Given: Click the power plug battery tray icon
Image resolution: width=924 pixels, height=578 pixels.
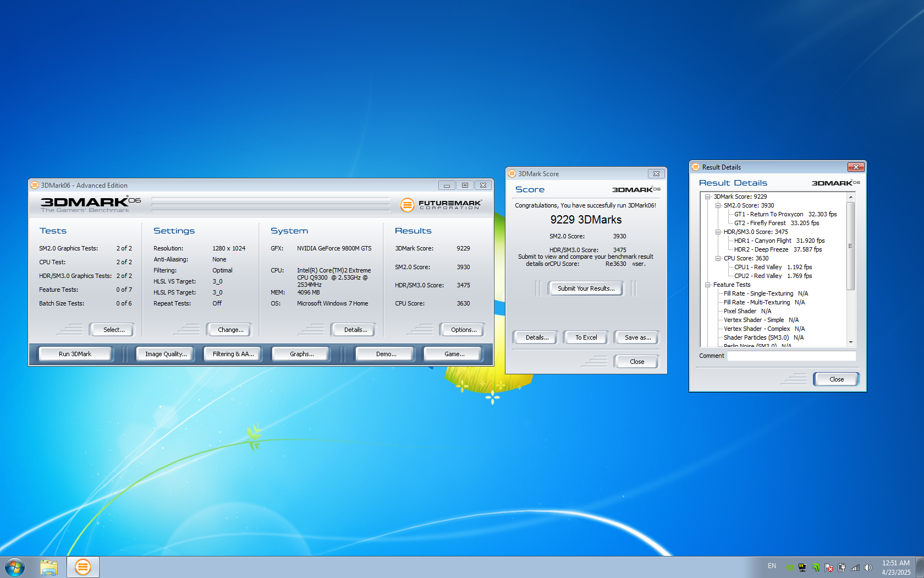Looking at the screenshot, I should pyautogui.click(x=842, y=567).
